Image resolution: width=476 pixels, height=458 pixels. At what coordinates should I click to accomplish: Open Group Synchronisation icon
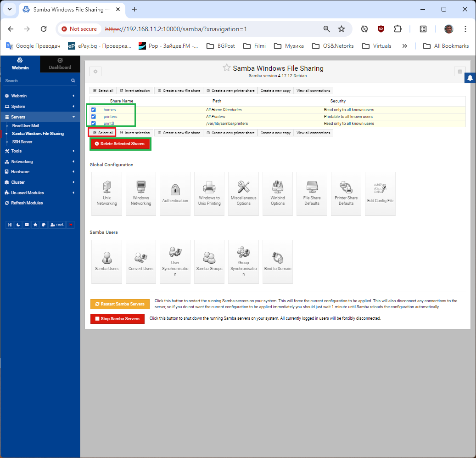[x=243, y=261]
